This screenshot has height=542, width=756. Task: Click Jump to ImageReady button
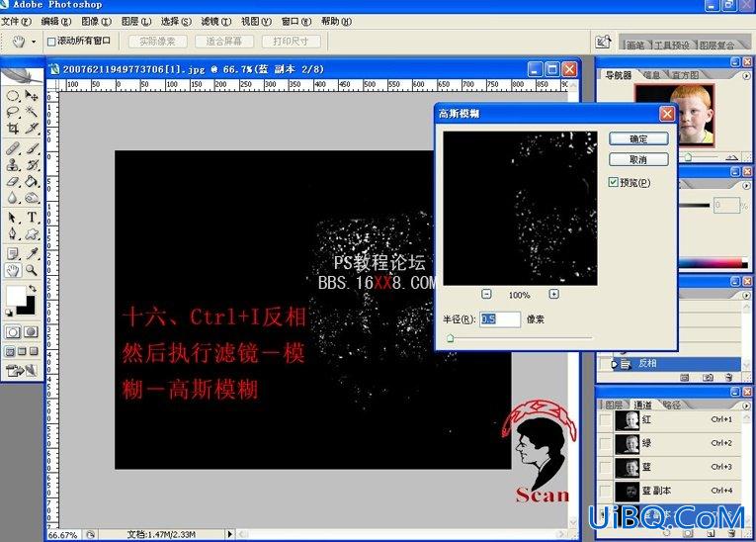[x=21, y=371]
